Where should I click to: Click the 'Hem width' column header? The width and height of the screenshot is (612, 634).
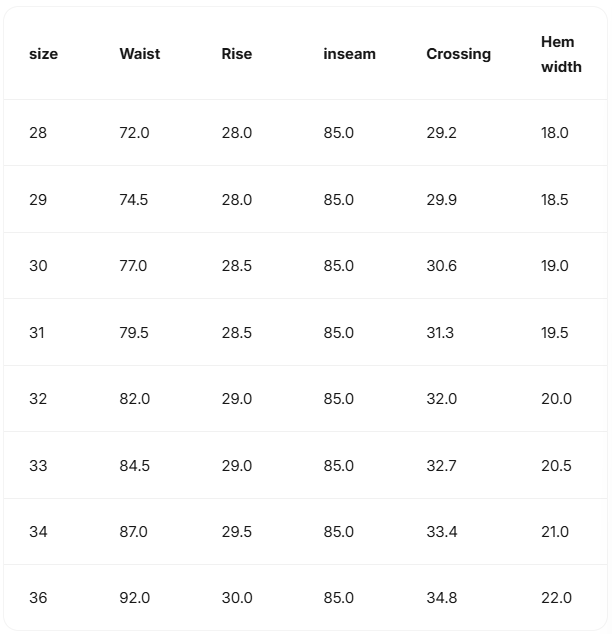561,54
